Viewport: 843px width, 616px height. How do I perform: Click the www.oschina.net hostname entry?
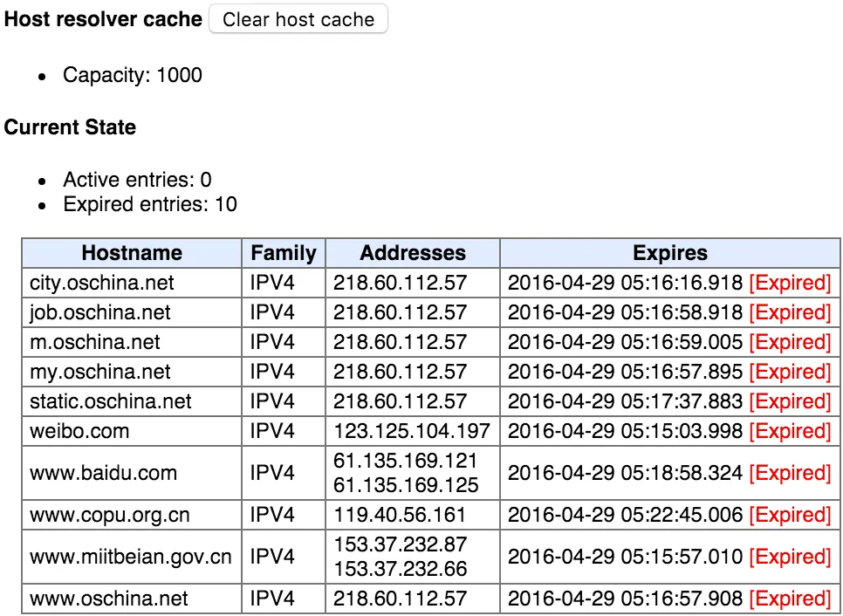point(109,599)
